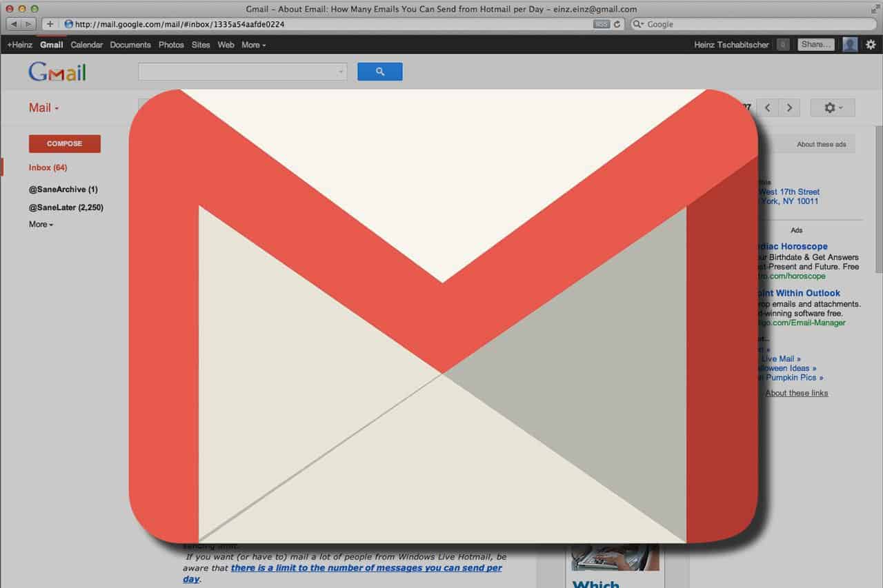Click the browser forward arrow
This screenshot has height=588, width=883.
28,23
